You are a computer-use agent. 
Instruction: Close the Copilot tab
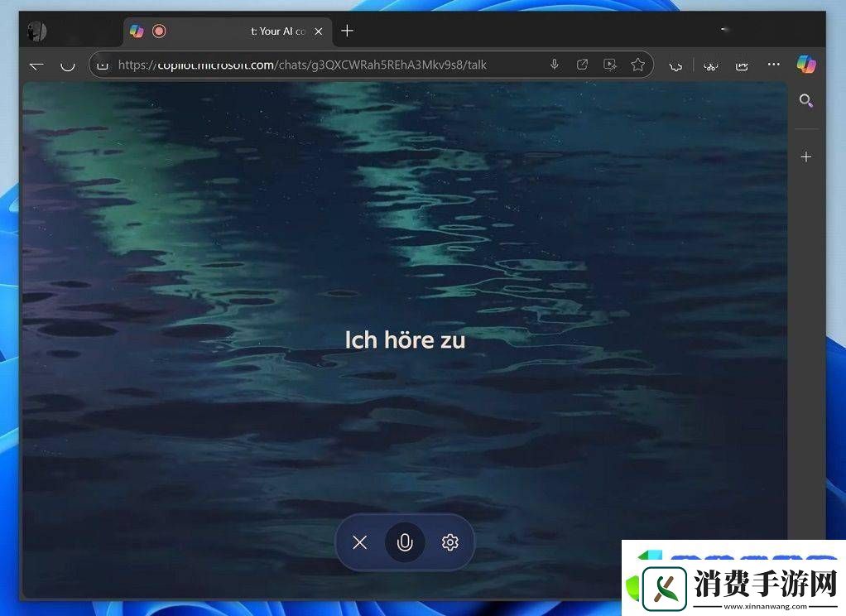click(x=319, y=31)
